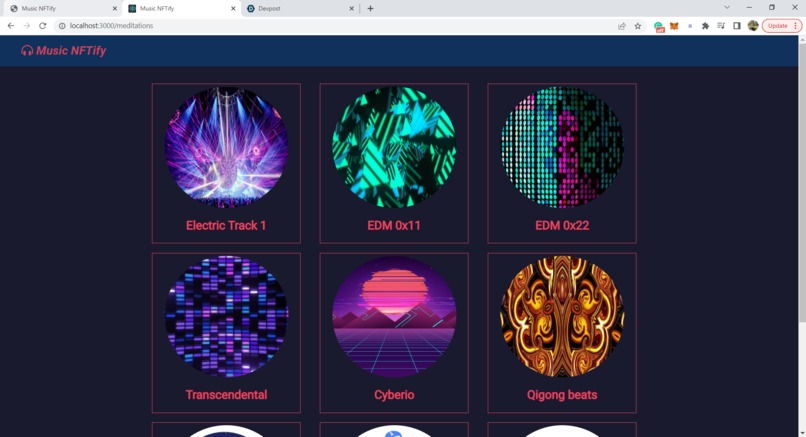The image size is (806, 437).
Task: Open the EDM 0x22 thumbnail image
Action: (x=562, y=148)
